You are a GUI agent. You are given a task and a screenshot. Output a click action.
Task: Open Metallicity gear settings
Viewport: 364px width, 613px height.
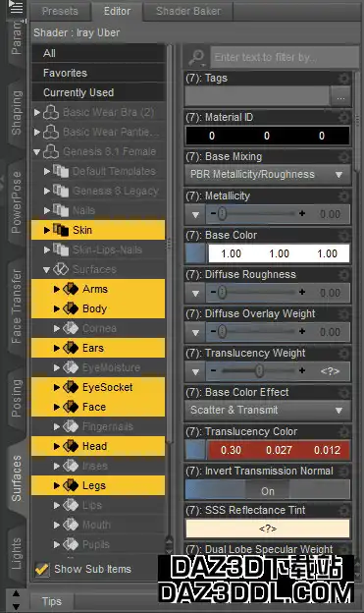[x=343, y=195]
